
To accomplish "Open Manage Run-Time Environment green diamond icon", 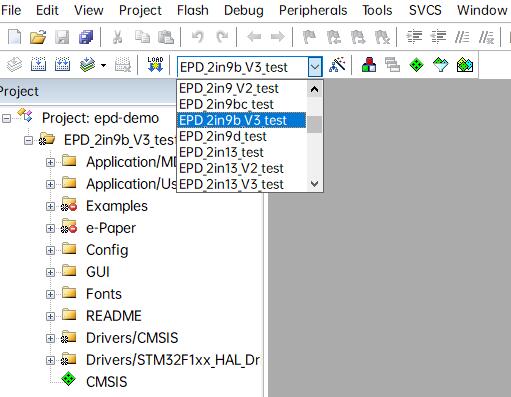I will tap(416, 64).
